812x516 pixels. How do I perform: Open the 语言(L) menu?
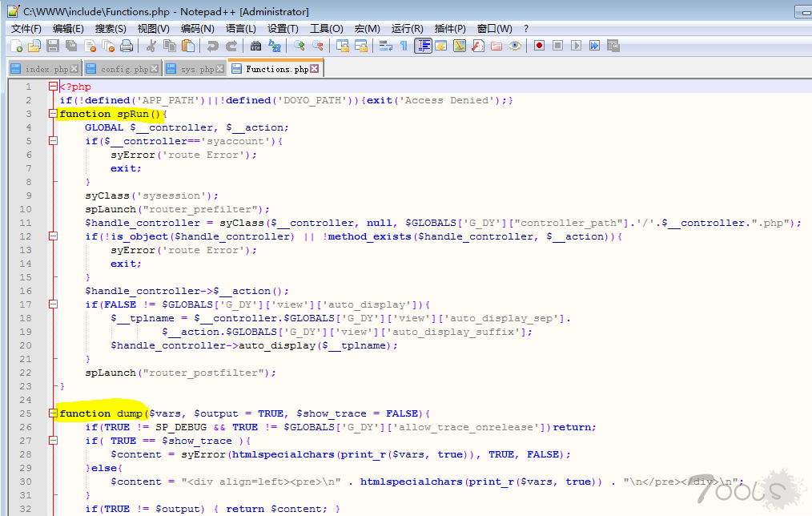[x=241, y=29]
